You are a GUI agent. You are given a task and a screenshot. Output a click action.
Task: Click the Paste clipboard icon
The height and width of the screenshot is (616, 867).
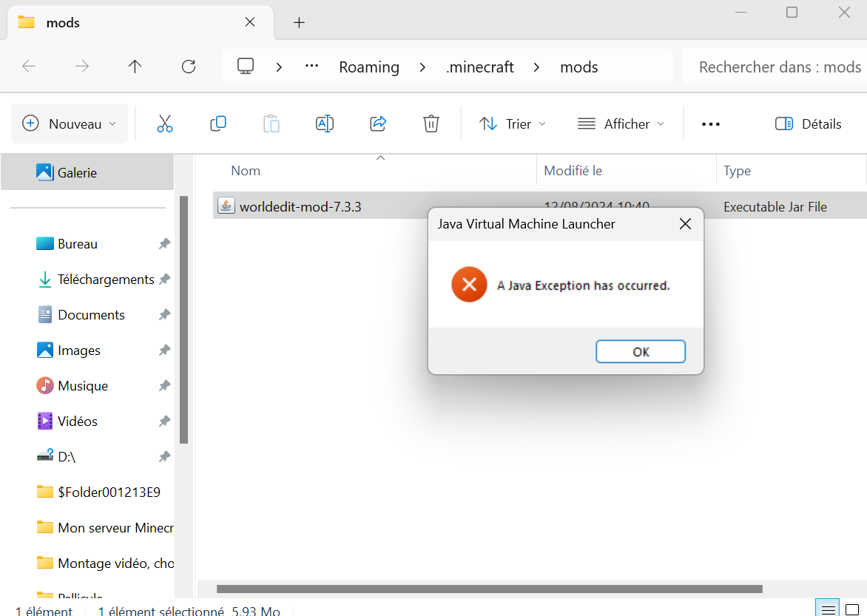(271, 123)
